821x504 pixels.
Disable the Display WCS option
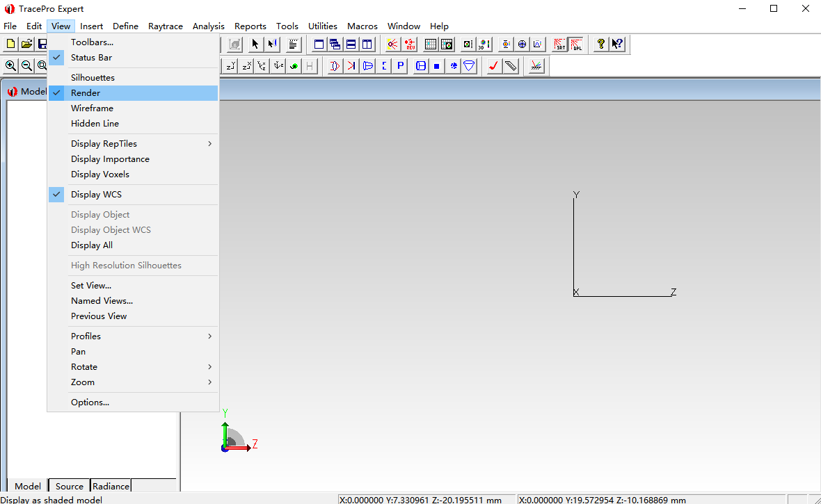coord(133,194)
